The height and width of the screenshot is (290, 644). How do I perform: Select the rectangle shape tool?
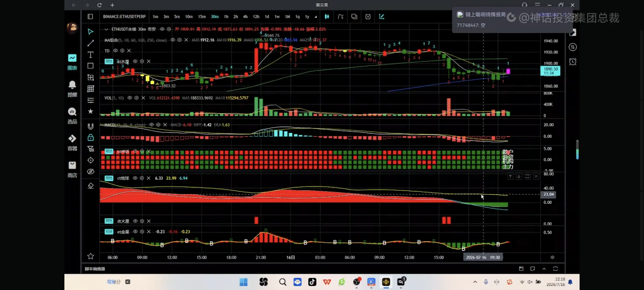(90, 66)
